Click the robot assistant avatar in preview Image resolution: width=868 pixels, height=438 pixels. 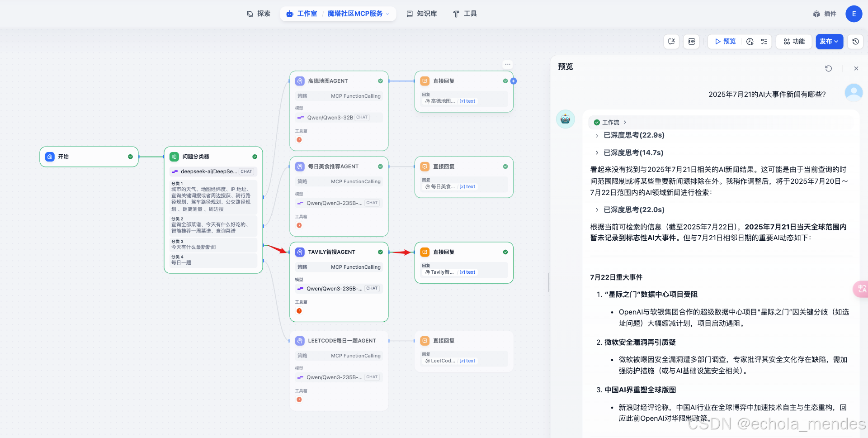click(x=565, y=119)
